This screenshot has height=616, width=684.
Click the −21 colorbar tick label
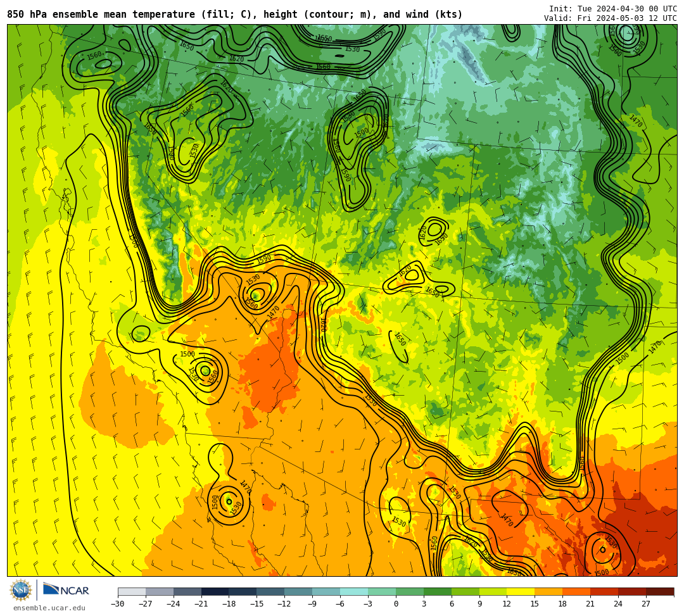[x=201, y=604]
